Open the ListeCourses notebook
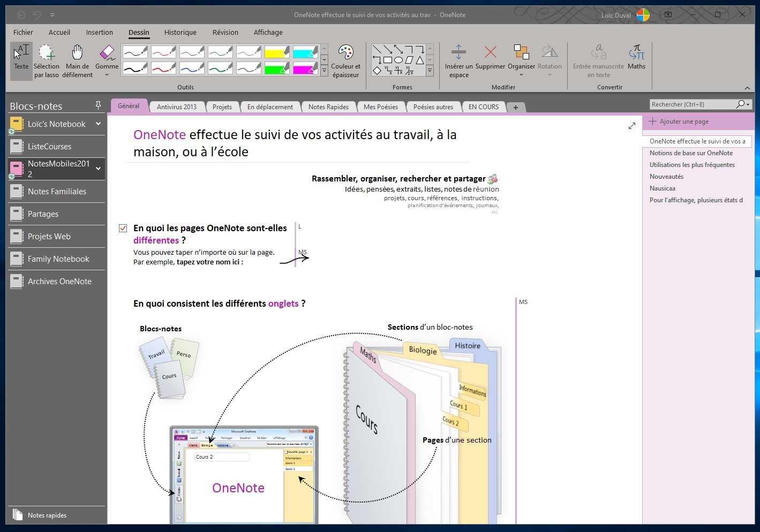This screenshot has width=760, height=532. click(56, 146)
